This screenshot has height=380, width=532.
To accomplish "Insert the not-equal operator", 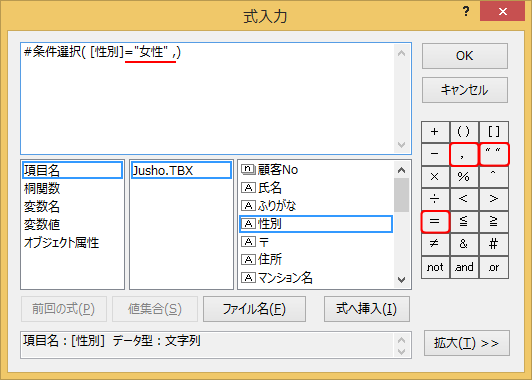I will (435, 244).
